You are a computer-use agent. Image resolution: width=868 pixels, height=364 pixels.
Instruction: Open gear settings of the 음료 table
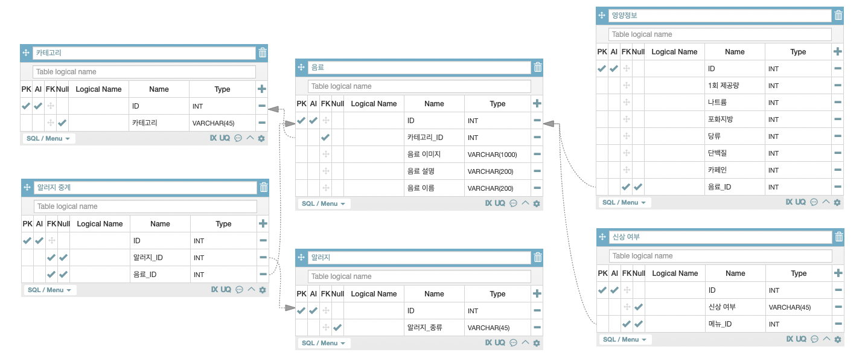tap(537, 204)
